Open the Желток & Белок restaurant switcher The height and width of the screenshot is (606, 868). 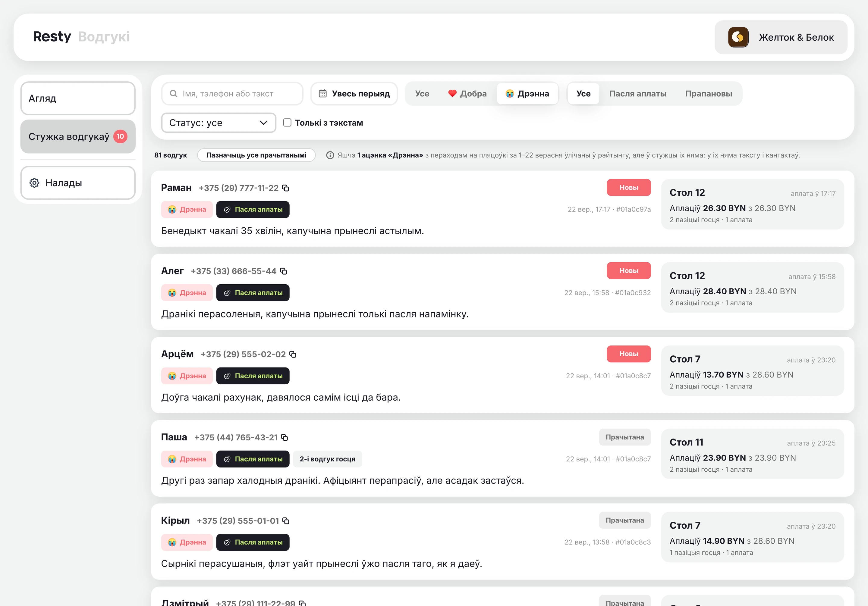781,37
